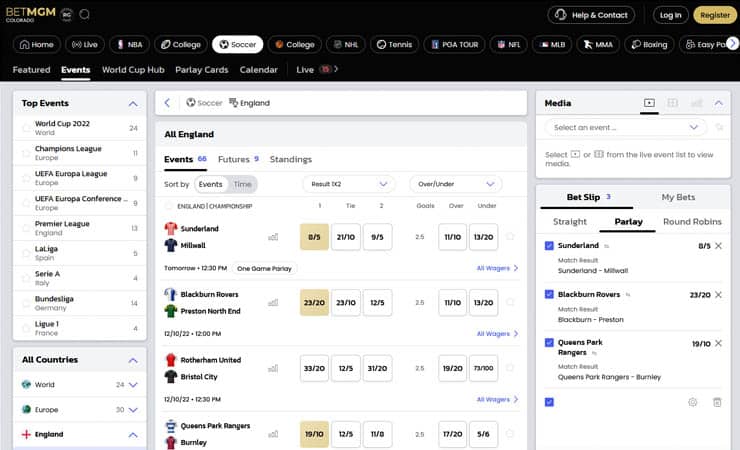Collapse the England country list

pyautogui.click(x=133, y=434)
